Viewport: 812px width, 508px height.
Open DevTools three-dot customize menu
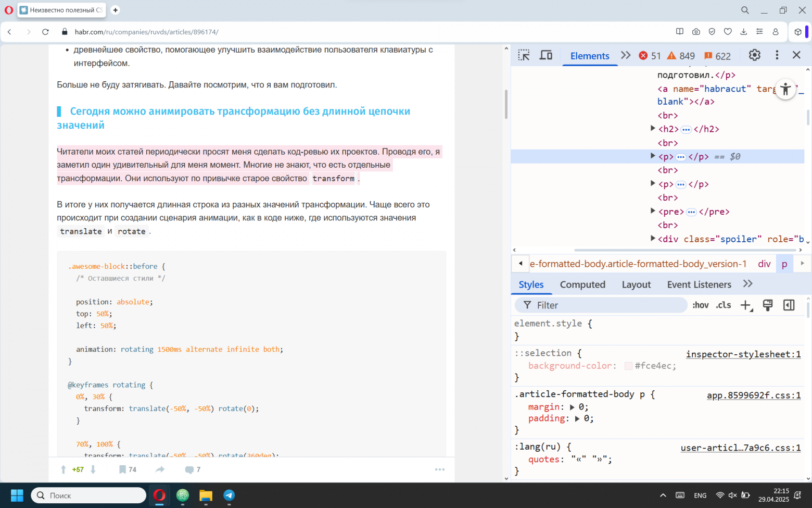[777, 55]
